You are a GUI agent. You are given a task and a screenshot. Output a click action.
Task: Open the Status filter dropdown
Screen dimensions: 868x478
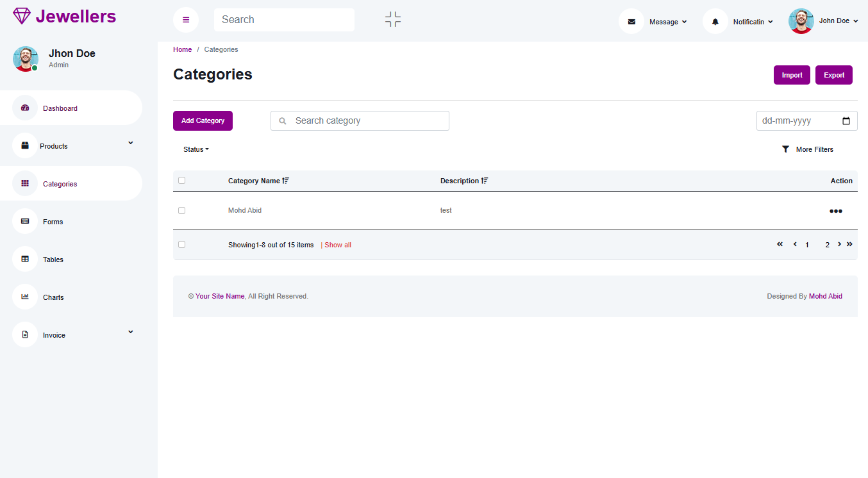(196, 149)
